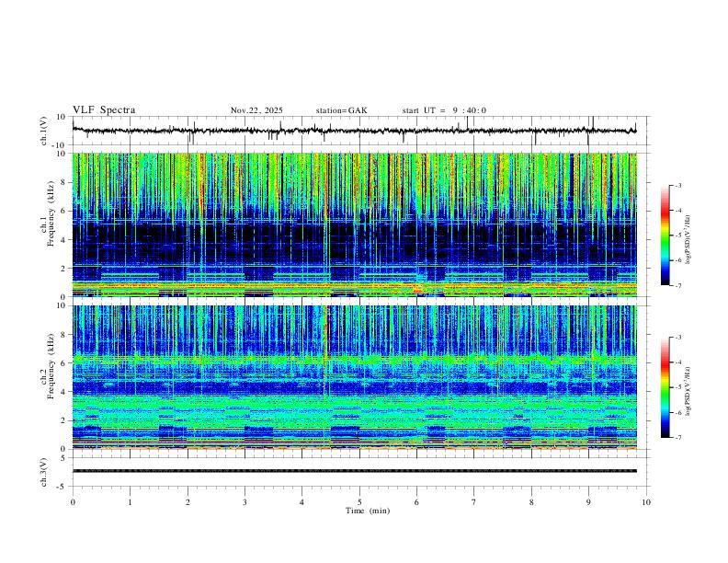728x563 pixels.
Task: Click time axis tick label "4"
Action: pyautogui.click(x=301, y=502)
